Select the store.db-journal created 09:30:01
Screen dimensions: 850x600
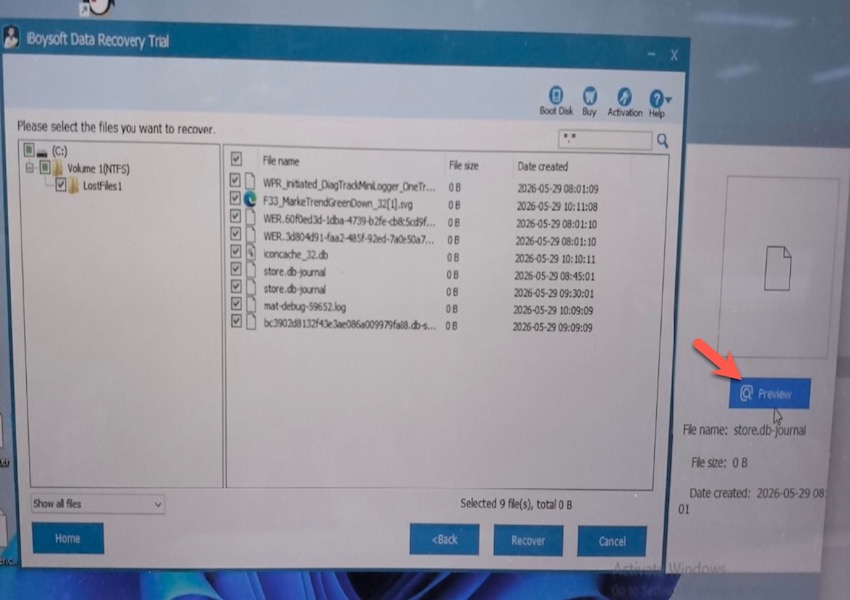294,289
